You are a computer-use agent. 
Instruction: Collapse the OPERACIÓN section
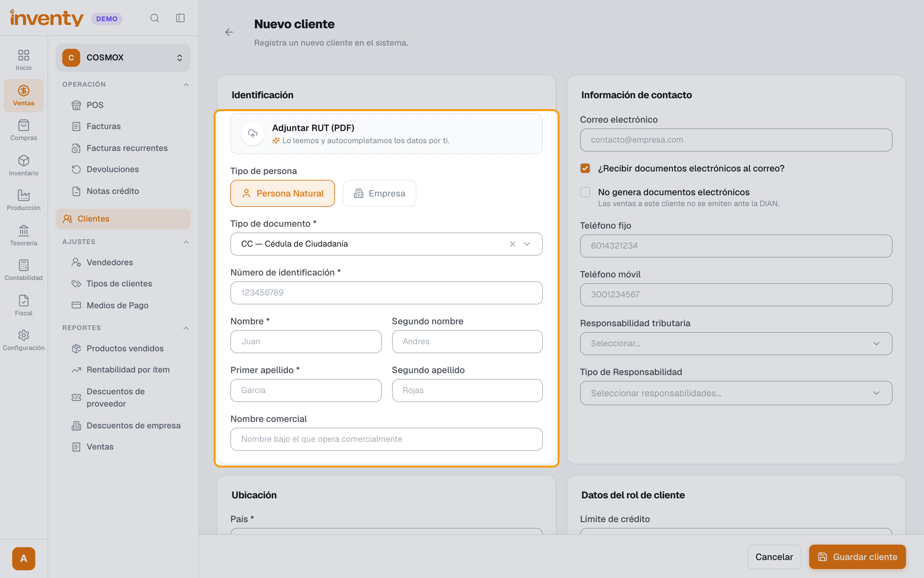click(186, 84)
